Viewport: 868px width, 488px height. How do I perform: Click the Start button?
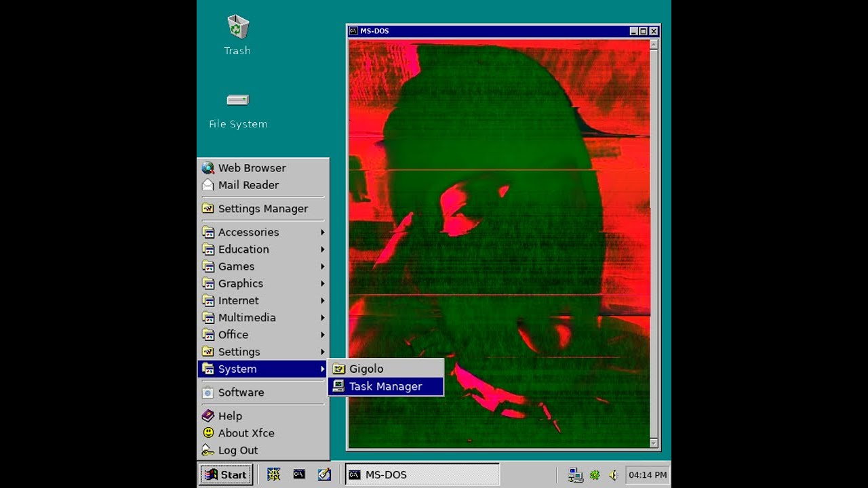coord(226,474)
